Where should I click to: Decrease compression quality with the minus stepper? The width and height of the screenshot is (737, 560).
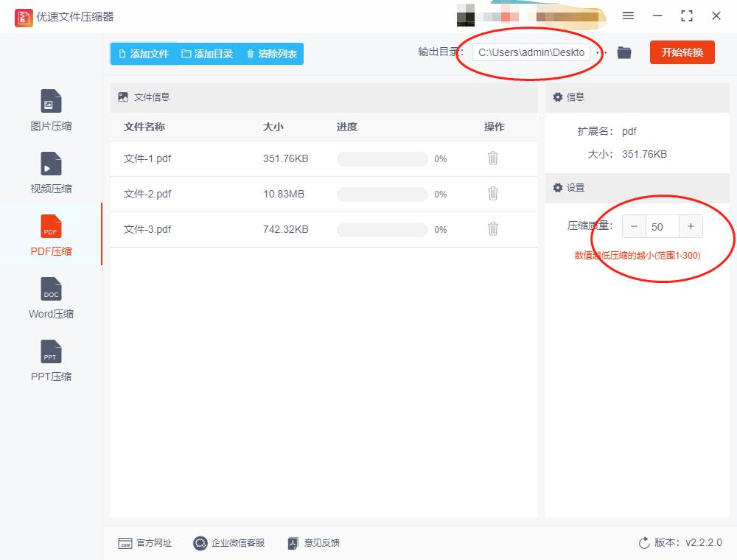coord(634,226)
